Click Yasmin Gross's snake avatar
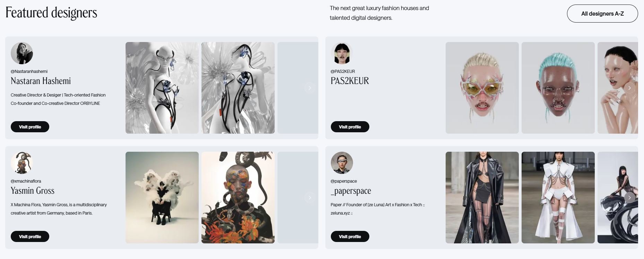Screen dimensions: 644x259 [x=22, y=163]
